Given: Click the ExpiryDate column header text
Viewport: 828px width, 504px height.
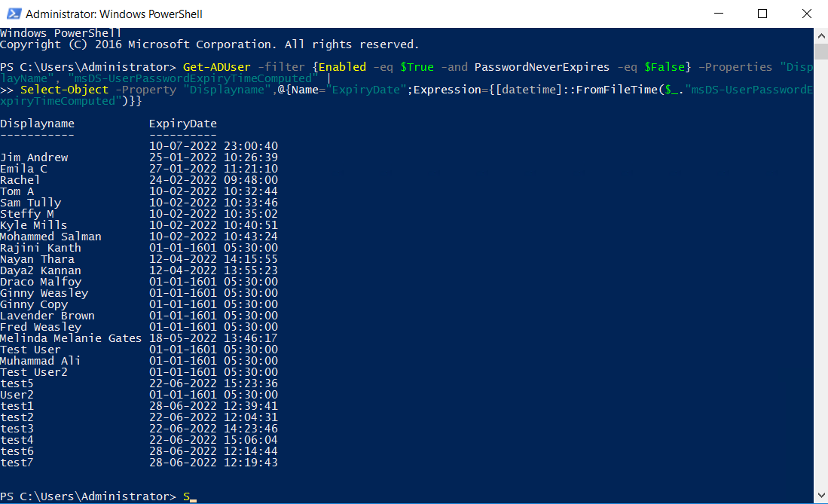Looking at the screenshot, I should (x=183, y=123).
